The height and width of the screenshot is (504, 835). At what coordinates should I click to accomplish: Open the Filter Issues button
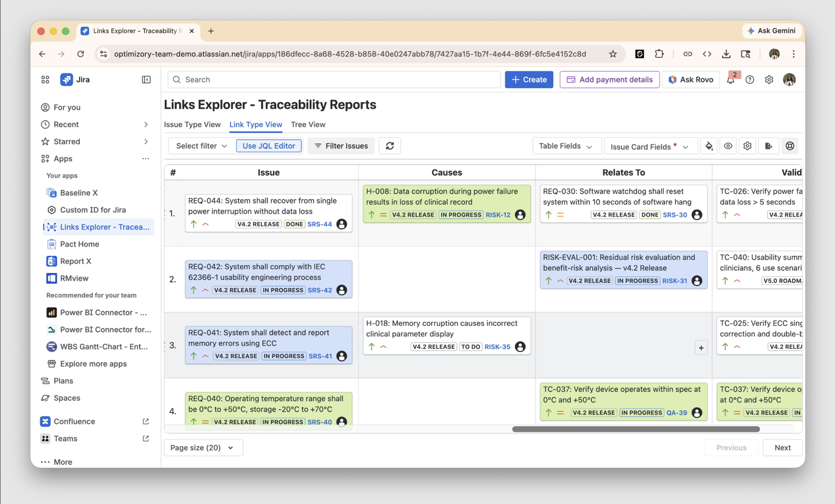[341, 146]
